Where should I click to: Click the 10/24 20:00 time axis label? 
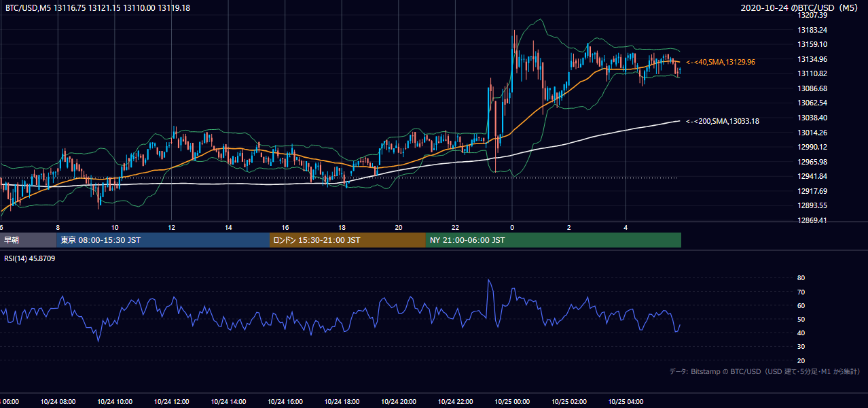point(399,402)
